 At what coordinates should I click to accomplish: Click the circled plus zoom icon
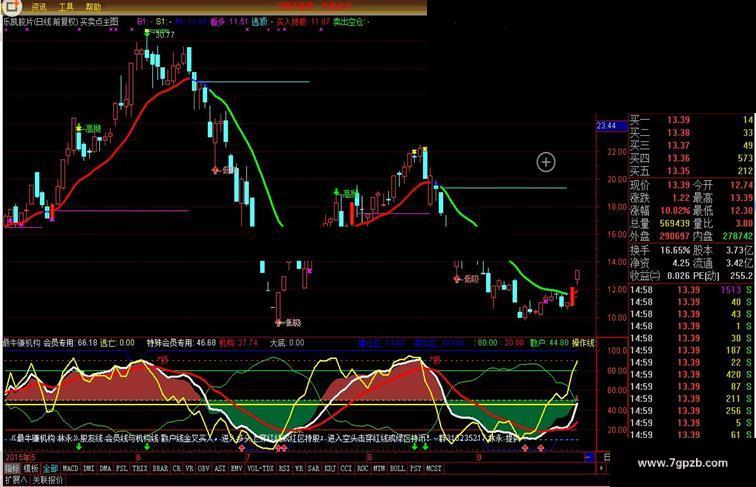click(546, 162)
